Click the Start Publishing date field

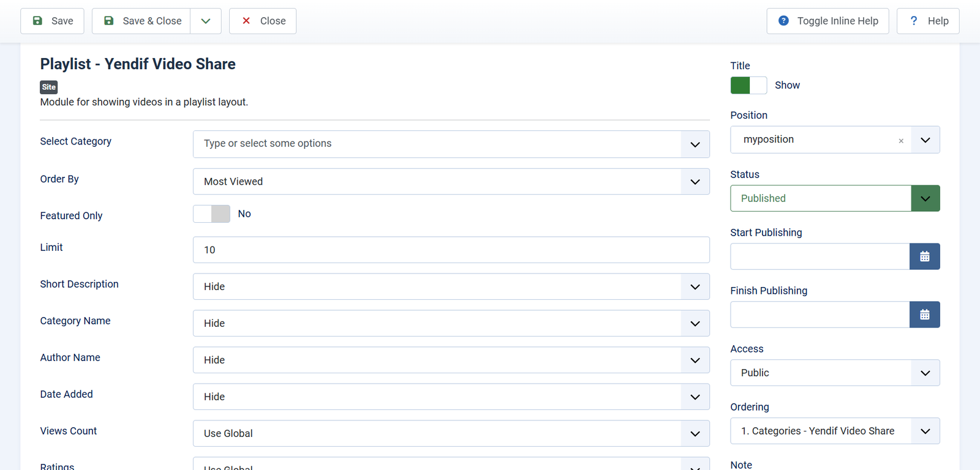coord(820,256)
